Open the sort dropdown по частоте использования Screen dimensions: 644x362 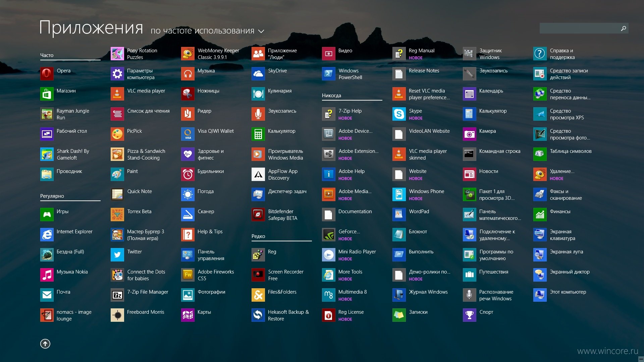pyautogui.click(x=207, y=31)
